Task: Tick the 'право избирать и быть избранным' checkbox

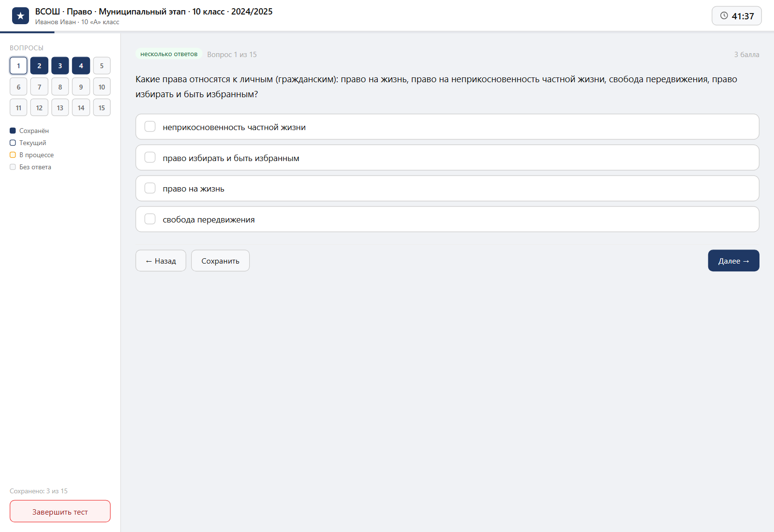Action: point(150,158)
